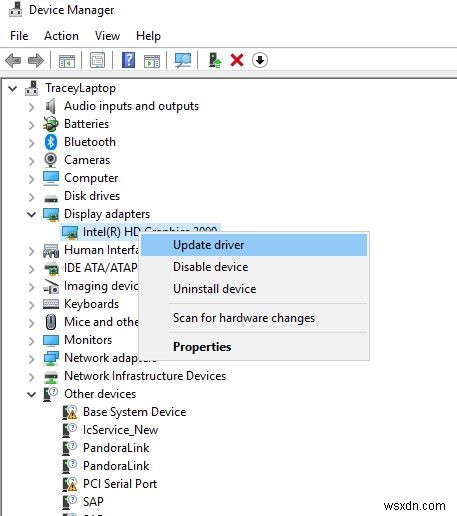Choose Scan for hardware changes
The height and width of the screenshot is (516, 457).
(x=254, y=318)
